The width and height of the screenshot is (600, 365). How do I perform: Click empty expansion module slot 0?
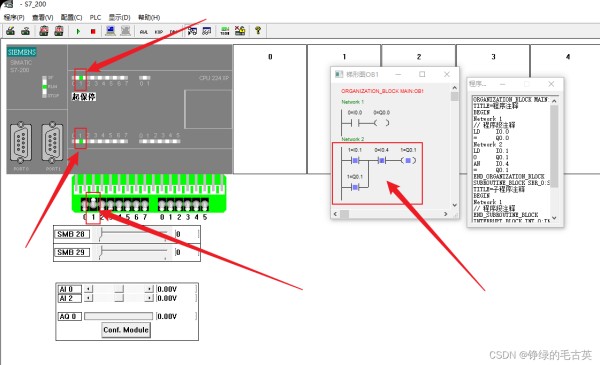coord(270,109)
